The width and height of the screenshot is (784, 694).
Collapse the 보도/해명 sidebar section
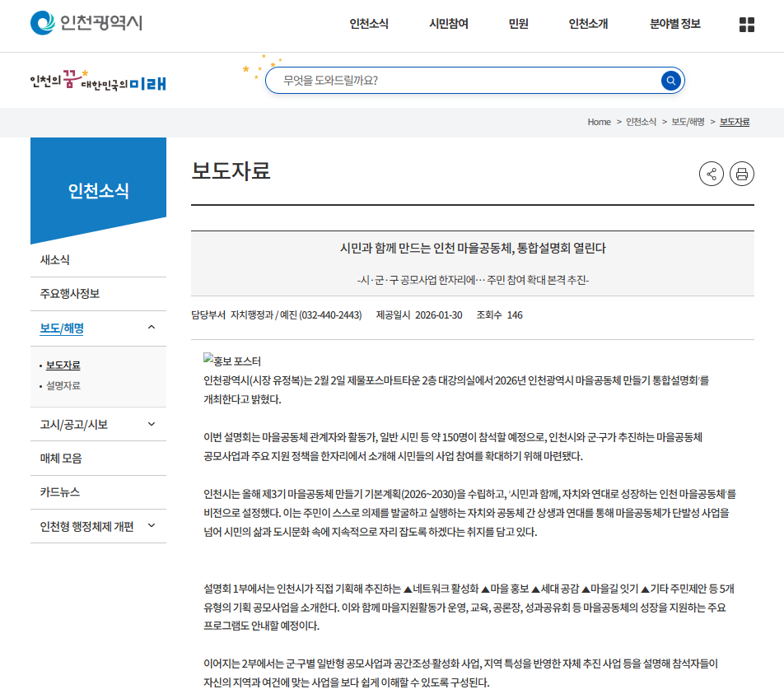pos(151,328)
